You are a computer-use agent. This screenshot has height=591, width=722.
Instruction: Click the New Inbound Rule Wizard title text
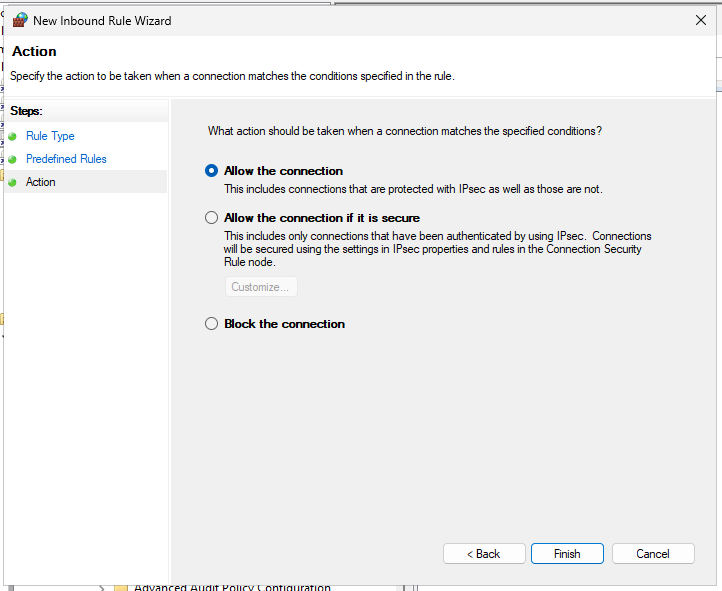pos(102,21)
